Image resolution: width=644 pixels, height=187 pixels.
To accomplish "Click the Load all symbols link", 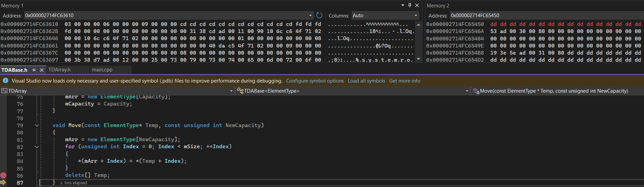I will coord(366,81).
